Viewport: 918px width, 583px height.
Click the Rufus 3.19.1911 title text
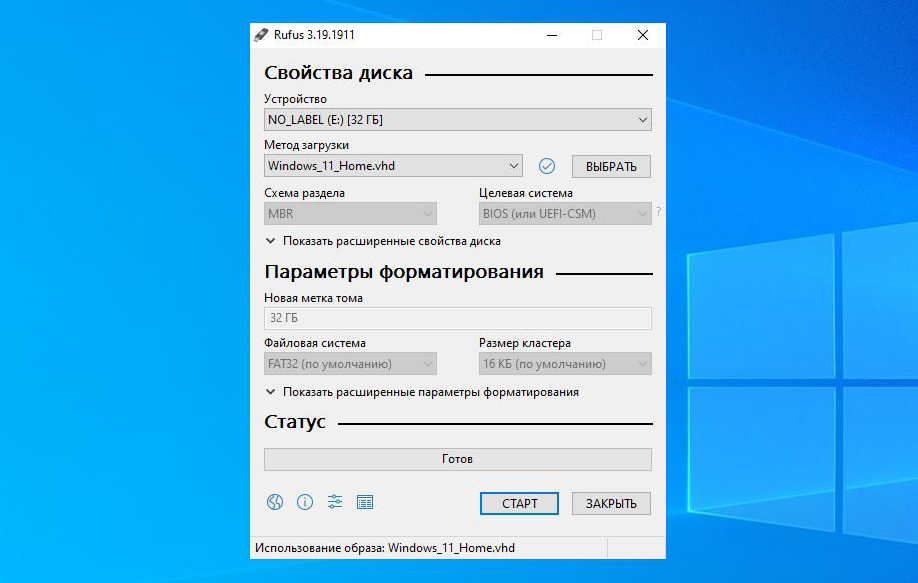(x=314, y=35)
